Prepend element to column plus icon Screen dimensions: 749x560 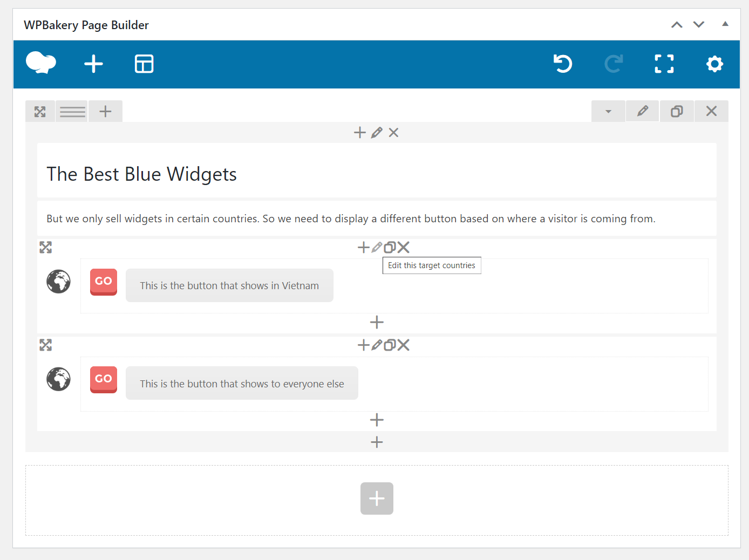click(360, 133)
